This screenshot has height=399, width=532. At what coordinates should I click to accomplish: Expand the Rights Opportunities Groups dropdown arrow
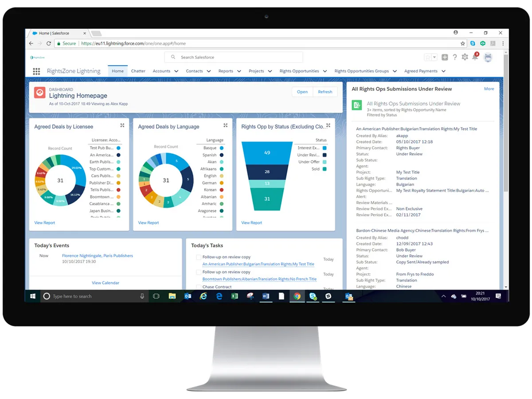coord(395,71)
